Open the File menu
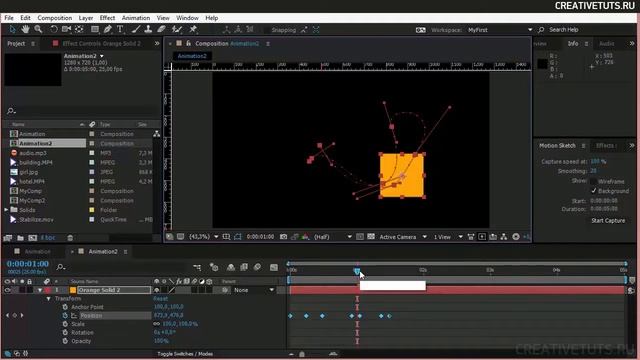640x360 pixels. coord(9,18)
